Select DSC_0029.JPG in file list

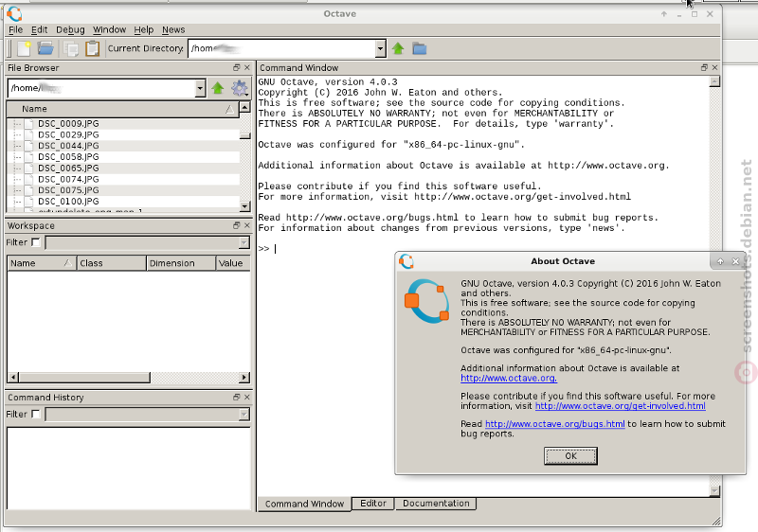(68, 134)
